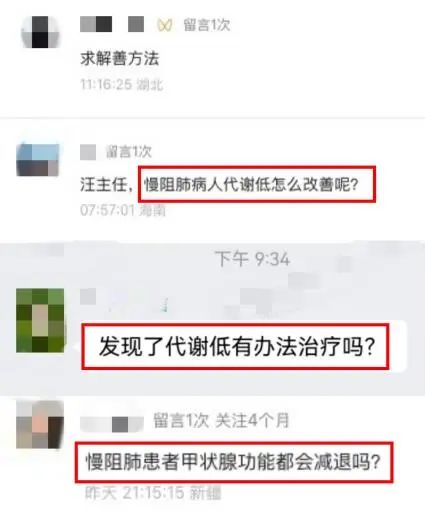Click the blurred username above green avatar's message

click(88, 297)
